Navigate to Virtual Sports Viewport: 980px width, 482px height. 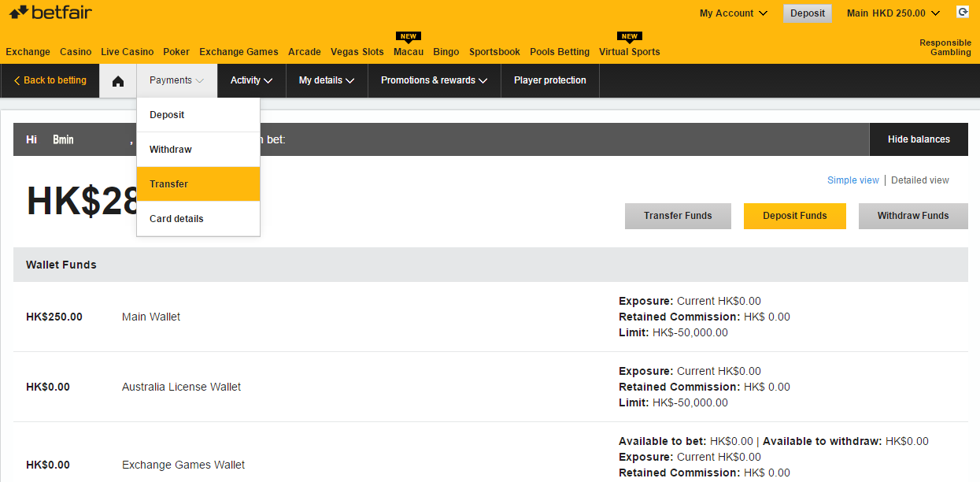tap(630, 52)
